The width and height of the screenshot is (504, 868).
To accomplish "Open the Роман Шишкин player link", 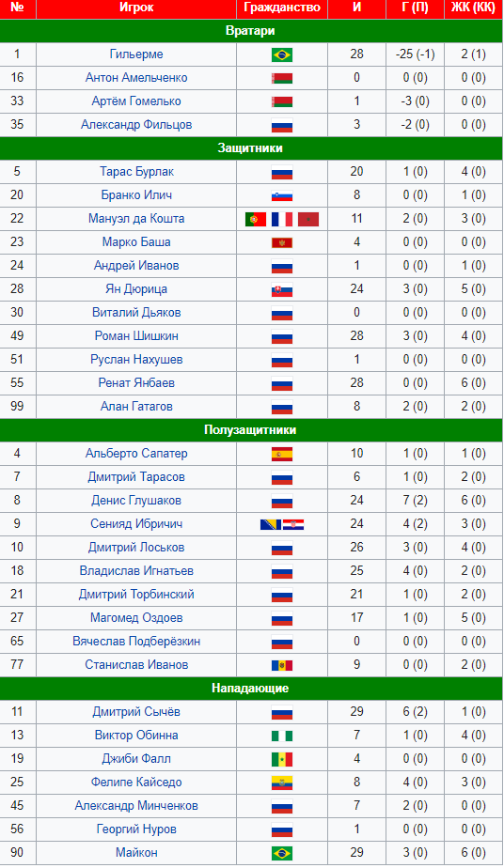I will pyautogui.click(x=136, y=336).
